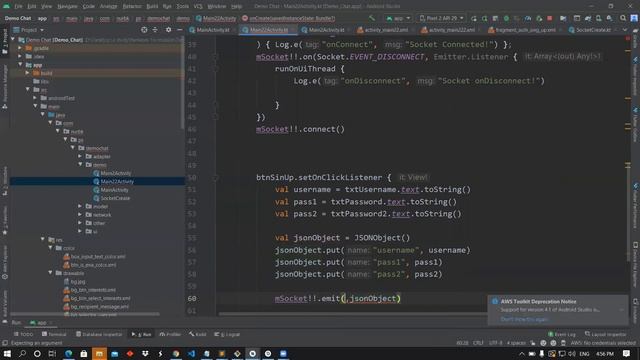
Task: Click the editor horizontal scrollbar
Action: click(x=353, y=314)
